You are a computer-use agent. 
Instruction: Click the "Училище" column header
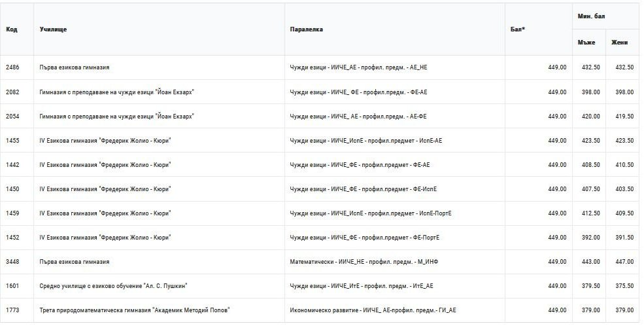(x=53, y=29)
